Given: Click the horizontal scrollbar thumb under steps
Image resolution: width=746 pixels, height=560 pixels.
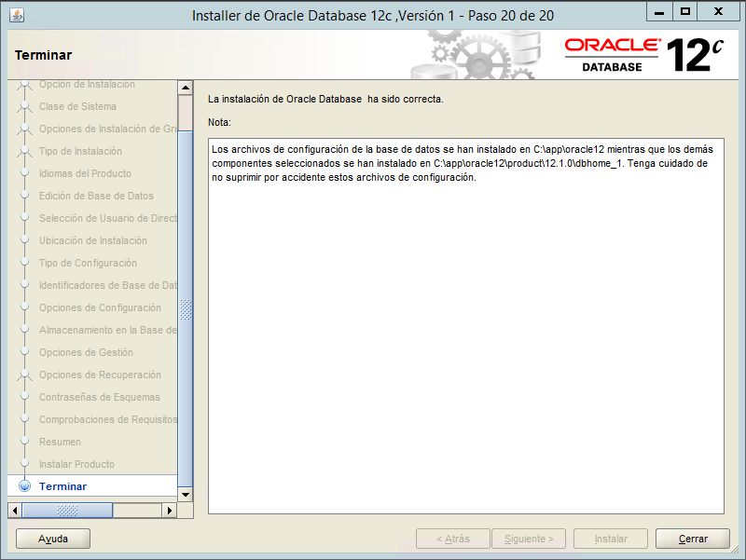Looking at the screenshot, I should (x=67, y=511).
